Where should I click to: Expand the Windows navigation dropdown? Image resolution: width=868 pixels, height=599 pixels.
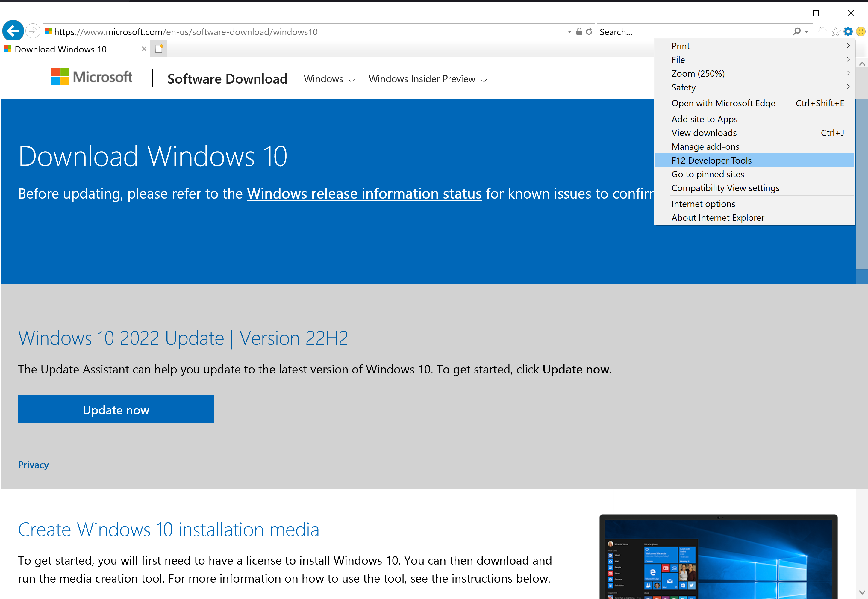[x=329, y=79]
